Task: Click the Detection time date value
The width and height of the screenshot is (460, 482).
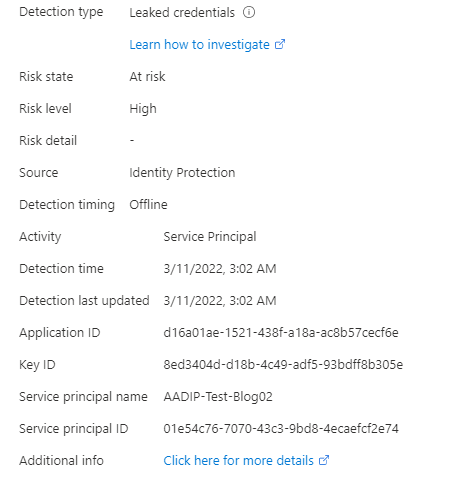Action: coord(220,269)
